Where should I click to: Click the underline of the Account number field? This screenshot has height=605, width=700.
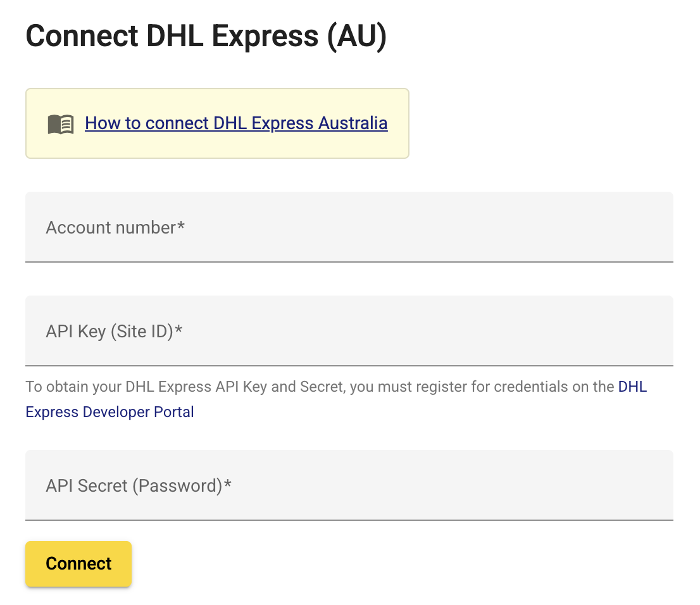tap(349, 261)
